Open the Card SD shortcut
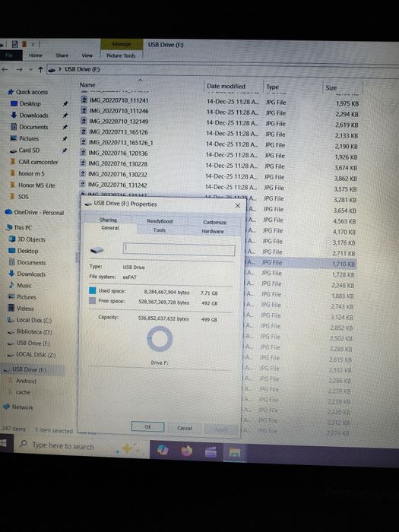The height and width of the screenshot is (532, 399). tap(24, 150)
